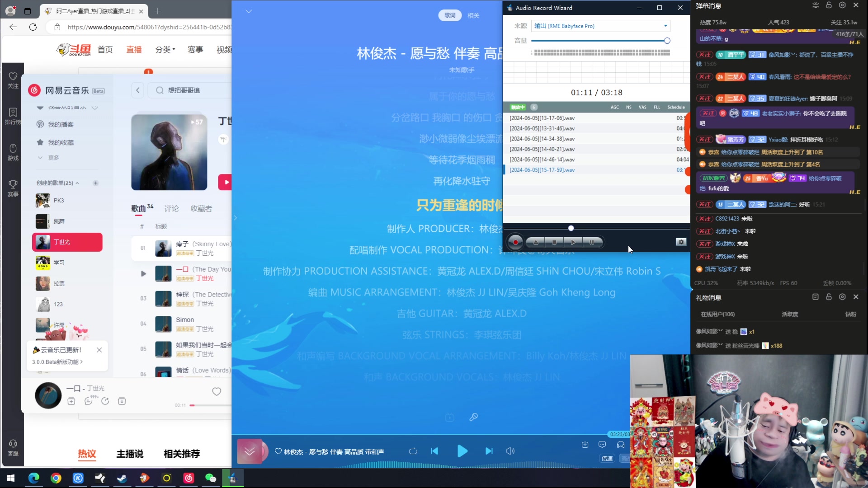868x488 pixels.
Task: Collapse the 创建的歌单(25) section
Action: pos(58,183)
